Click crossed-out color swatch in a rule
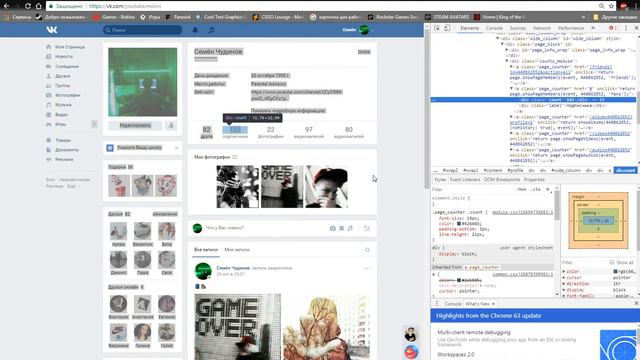Viewport: 640px width, 360px height. [x=459, y=280]
